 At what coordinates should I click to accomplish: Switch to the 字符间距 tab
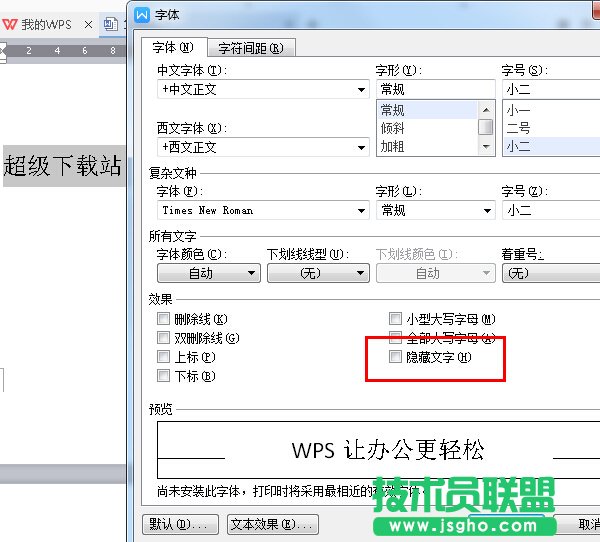250,48
